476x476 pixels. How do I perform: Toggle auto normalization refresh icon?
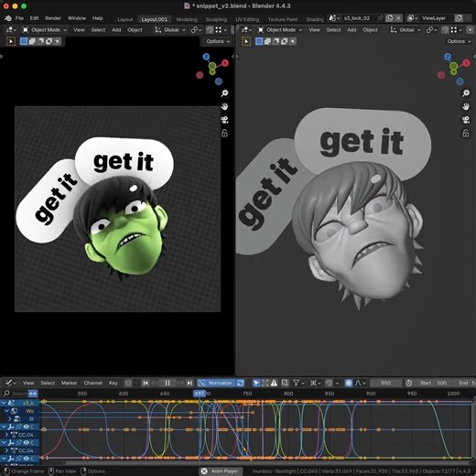[x=241, y=383]
